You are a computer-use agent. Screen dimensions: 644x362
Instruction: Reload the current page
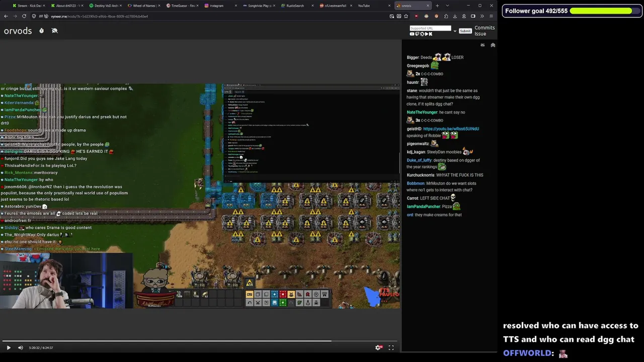[24, 16]
